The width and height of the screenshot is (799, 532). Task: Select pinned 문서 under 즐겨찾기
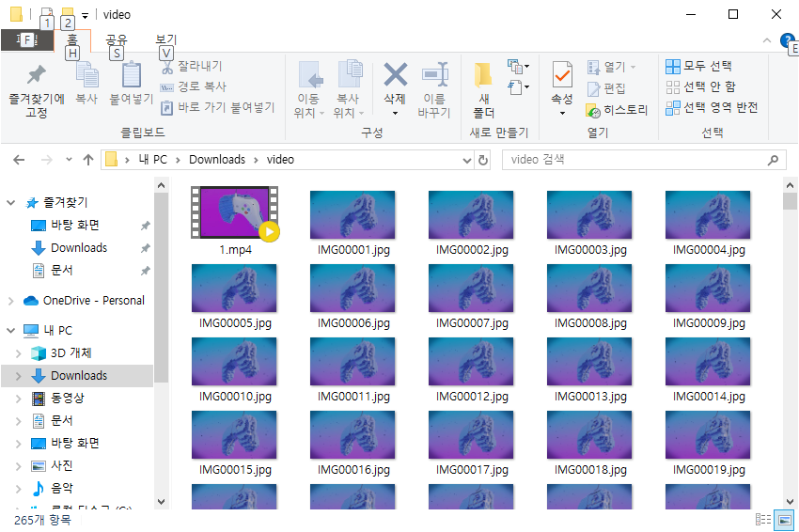[61, 270]
